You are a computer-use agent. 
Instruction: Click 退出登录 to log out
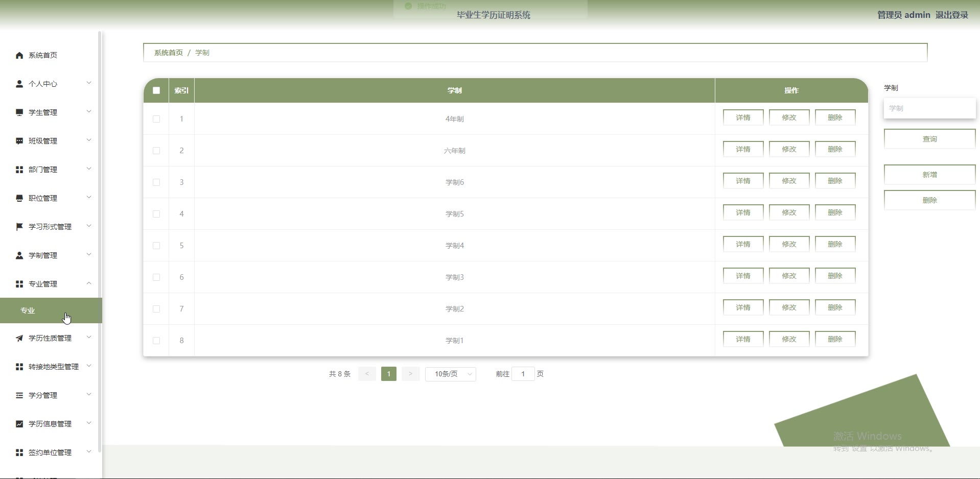[951, 15]
